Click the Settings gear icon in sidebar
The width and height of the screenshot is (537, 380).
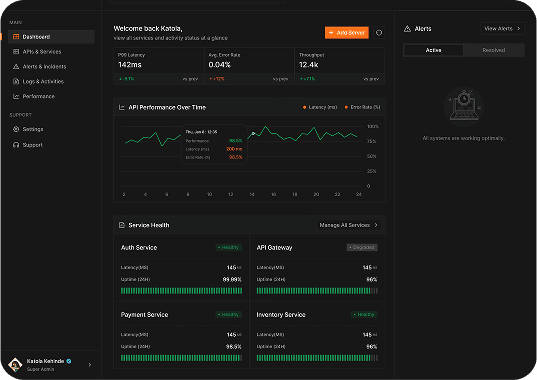click(16, 129)
